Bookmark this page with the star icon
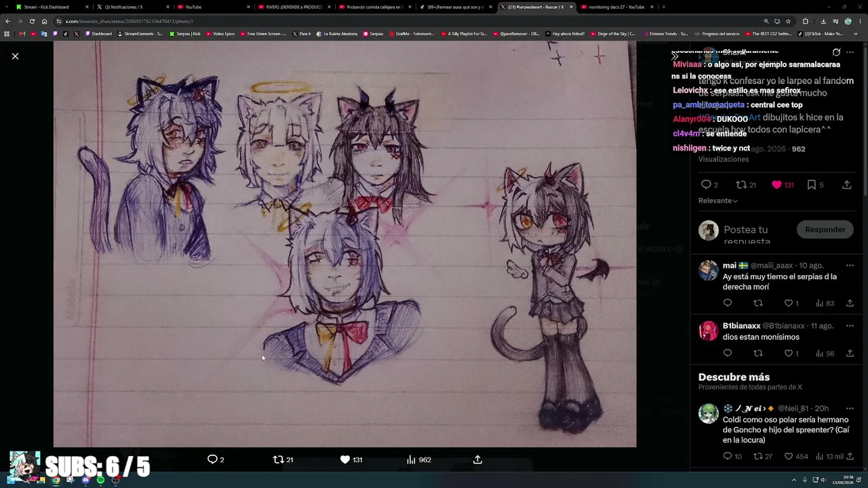Viewport: 868px width, 488px height. (x=788, y=21)
